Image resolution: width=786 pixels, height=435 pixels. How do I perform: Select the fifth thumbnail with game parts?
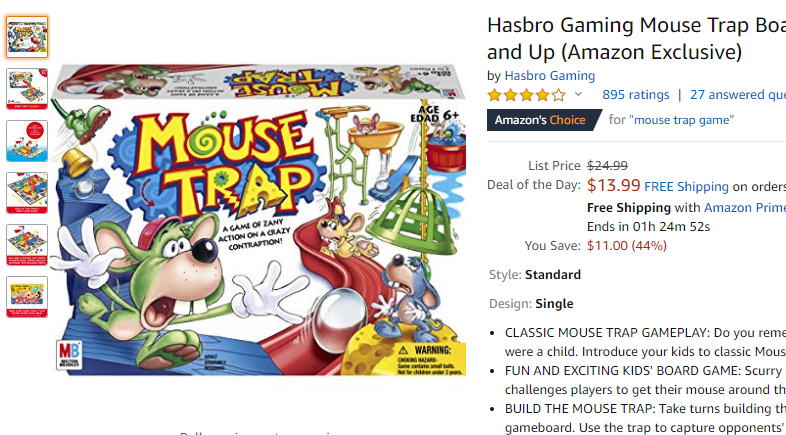tap(27, 245)
